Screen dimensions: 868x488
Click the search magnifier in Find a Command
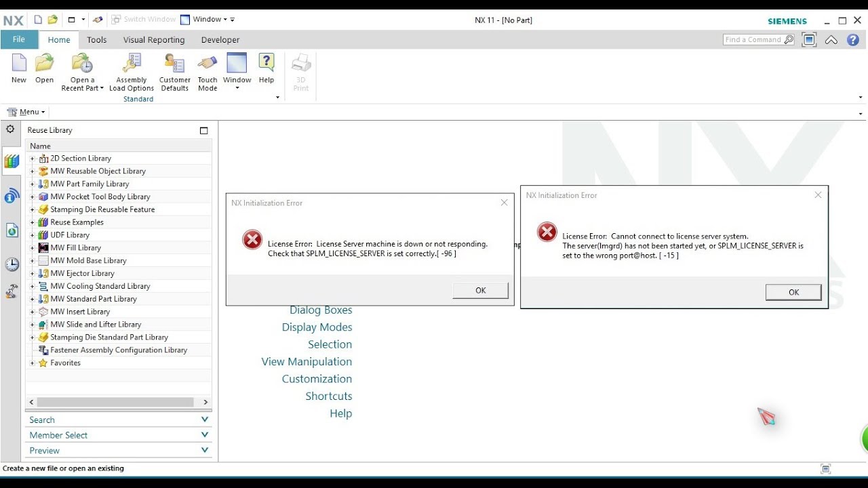pyautogui.click(x=789, y=40)
